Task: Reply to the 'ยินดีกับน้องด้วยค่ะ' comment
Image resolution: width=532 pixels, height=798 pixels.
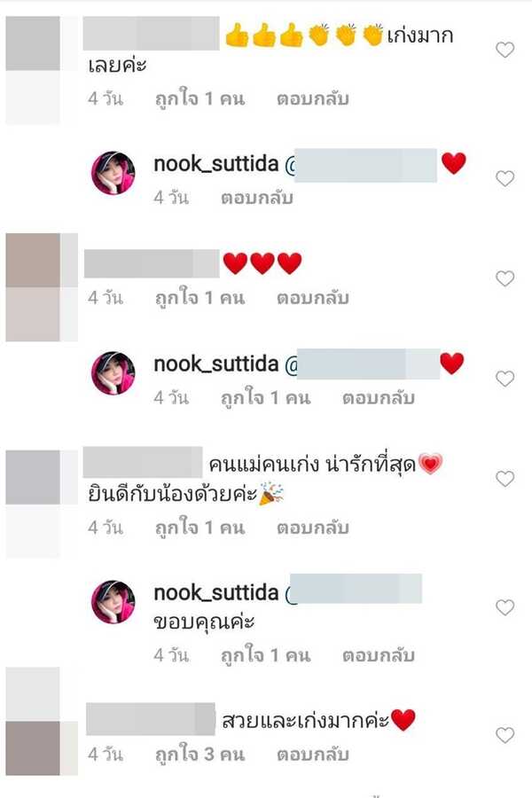Action: 313,528
